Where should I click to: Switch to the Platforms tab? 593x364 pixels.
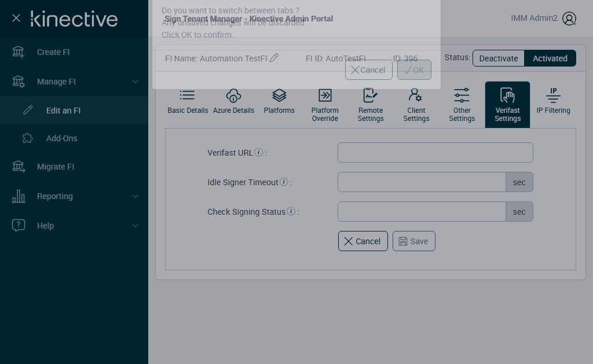(x=279, y=102)
